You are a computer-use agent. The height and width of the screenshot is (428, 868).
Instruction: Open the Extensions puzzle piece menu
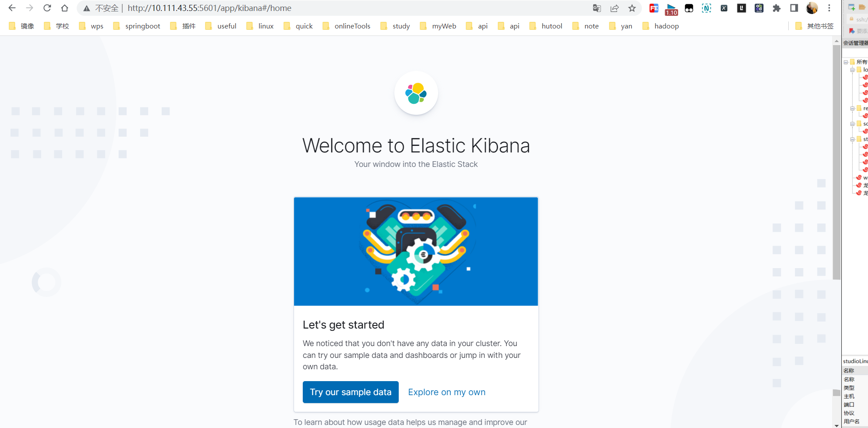click(776, 8)
